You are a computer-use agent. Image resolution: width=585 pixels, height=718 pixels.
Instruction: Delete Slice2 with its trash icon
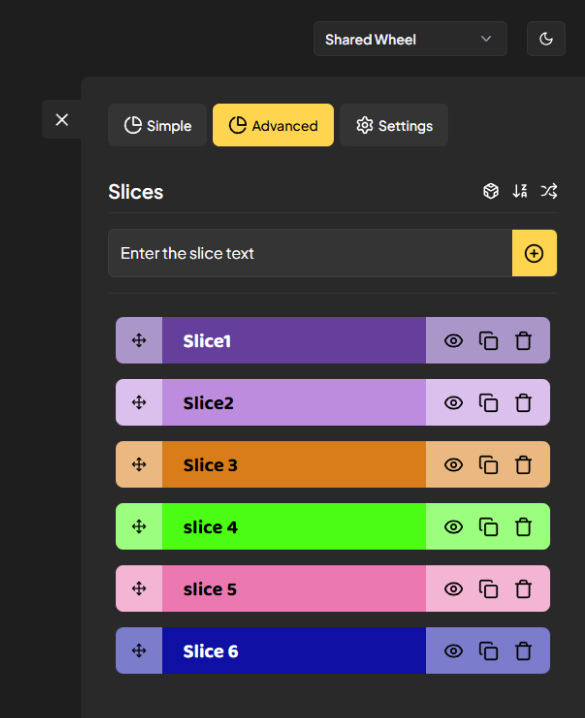point(523,403)
